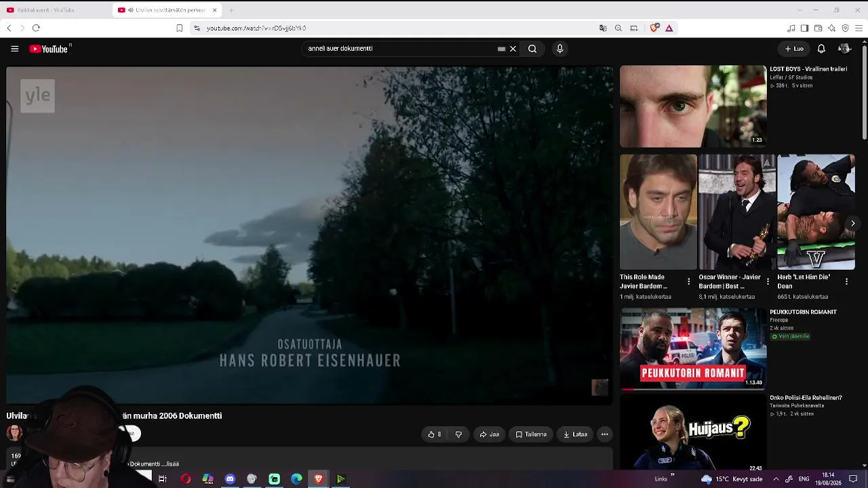Click the channel avatar under the video

coord(14,433)
